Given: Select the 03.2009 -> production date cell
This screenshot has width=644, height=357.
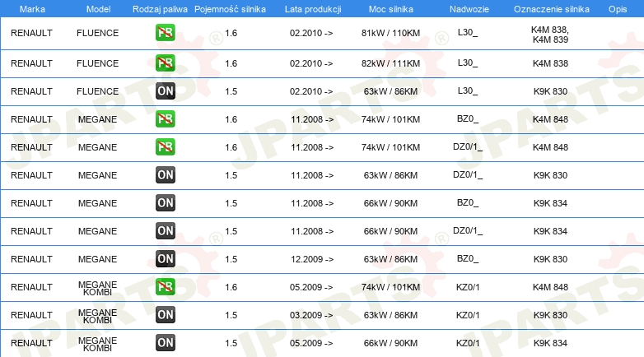Looking at the screenshot, I should click(311, 315).
